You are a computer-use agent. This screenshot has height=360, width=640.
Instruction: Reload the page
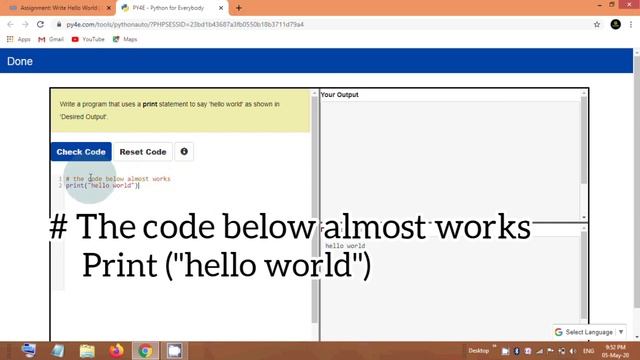coord(40,24)
